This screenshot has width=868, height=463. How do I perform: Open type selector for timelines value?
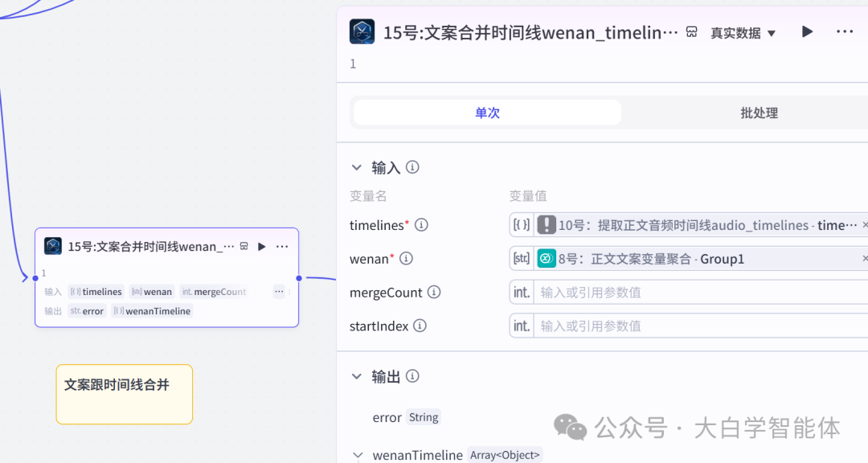pos(522,225)
